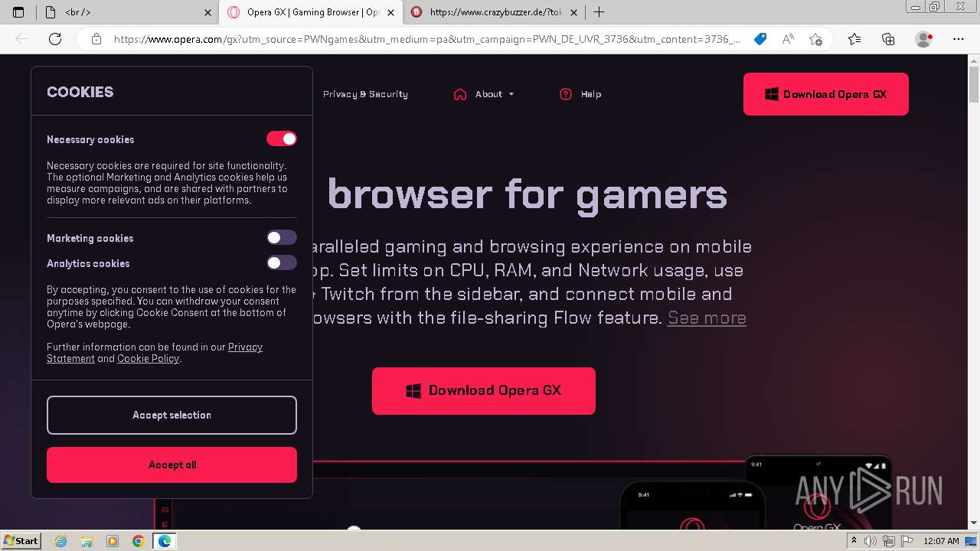980x551 pixels.
Task: Open the Collections icon
Action: [x=888, y=39]
